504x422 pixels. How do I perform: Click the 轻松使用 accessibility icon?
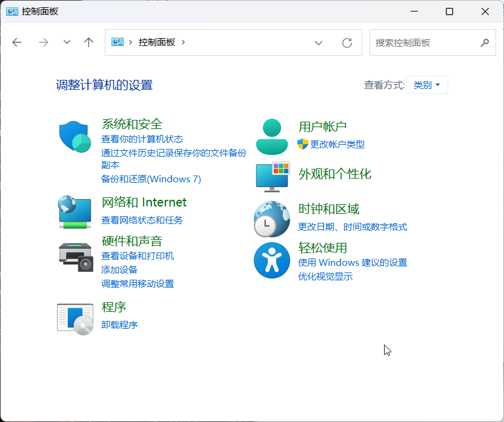tap(271, 260)
